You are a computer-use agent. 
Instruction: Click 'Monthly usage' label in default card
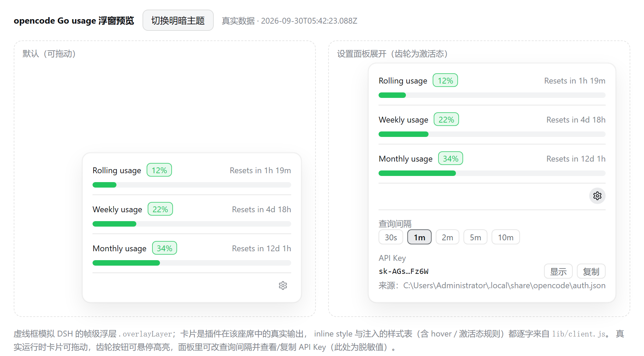click(120, 249)
